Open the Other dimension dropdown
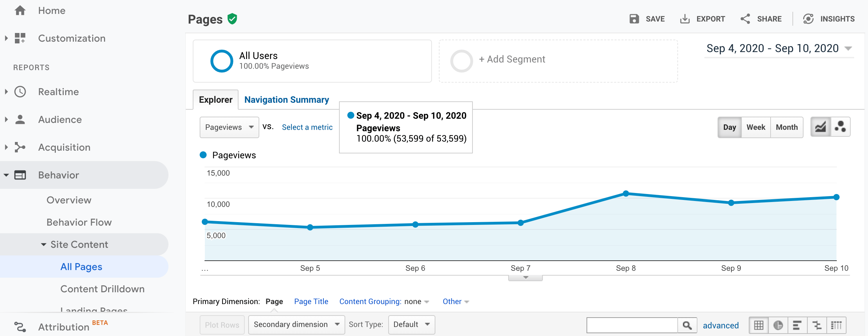Viewport: 868px width, 336px height. (x=456, y=302)
